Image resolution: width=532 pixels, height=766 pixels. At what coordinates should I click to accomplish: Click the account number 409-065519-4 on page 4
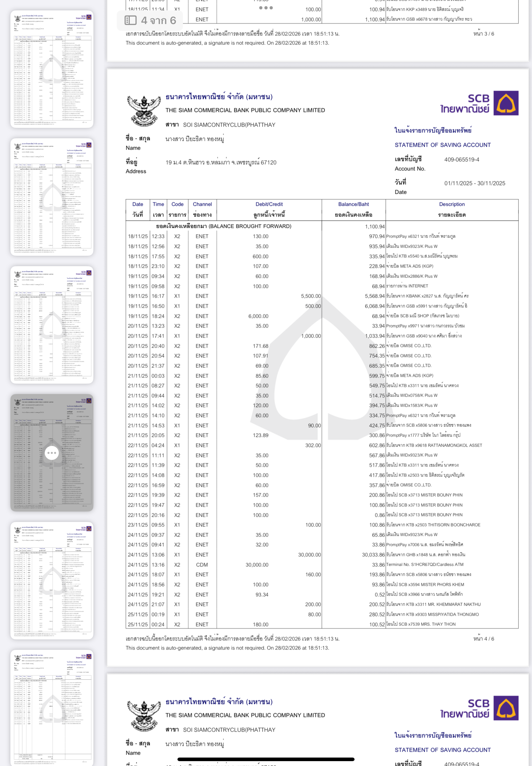(x=461, y=159)
